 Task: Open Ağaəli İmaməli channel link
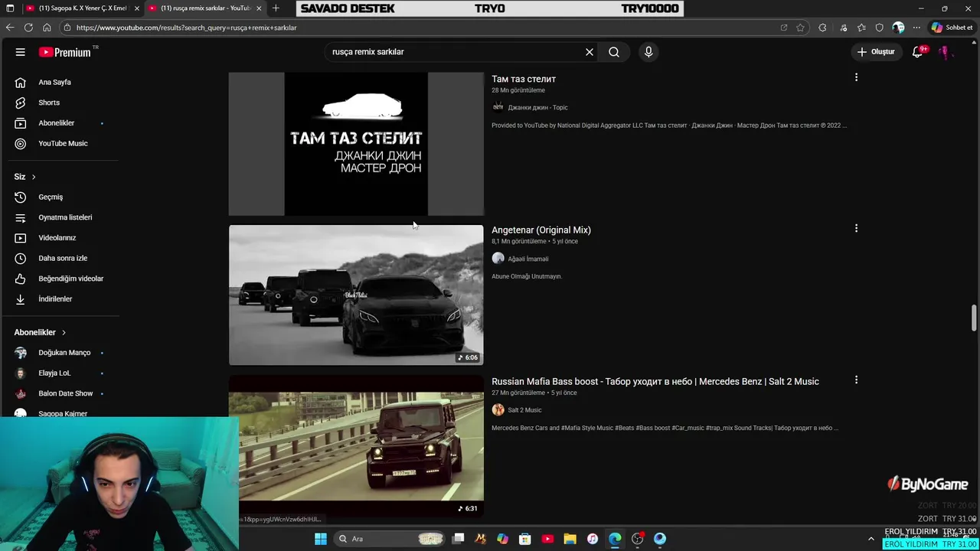pyautogui.click(x=528, y=259)
